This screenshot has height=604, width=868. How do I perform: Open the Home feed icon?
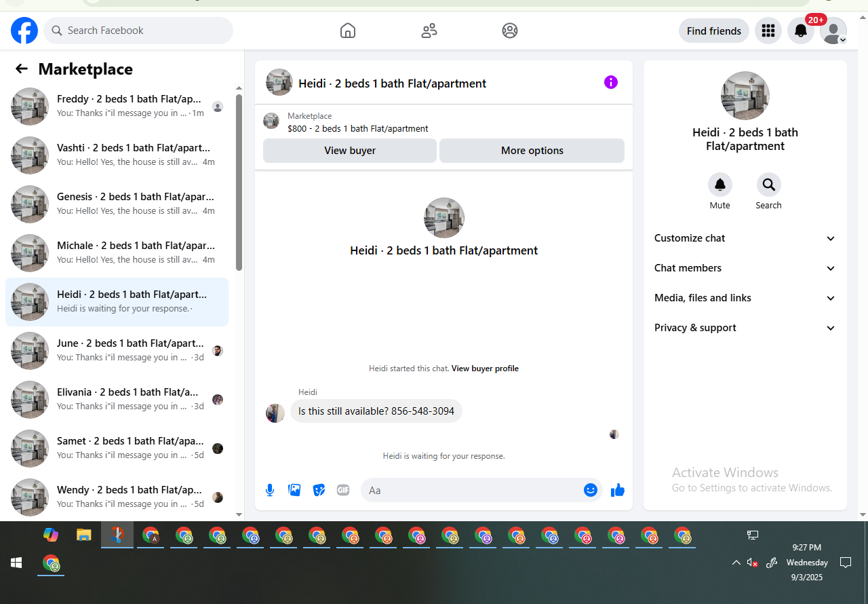[348, 31]
